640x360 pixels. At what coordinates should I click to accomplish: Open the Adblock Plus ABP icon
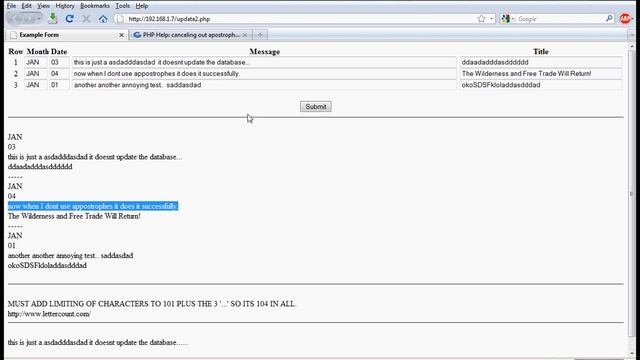624,18
